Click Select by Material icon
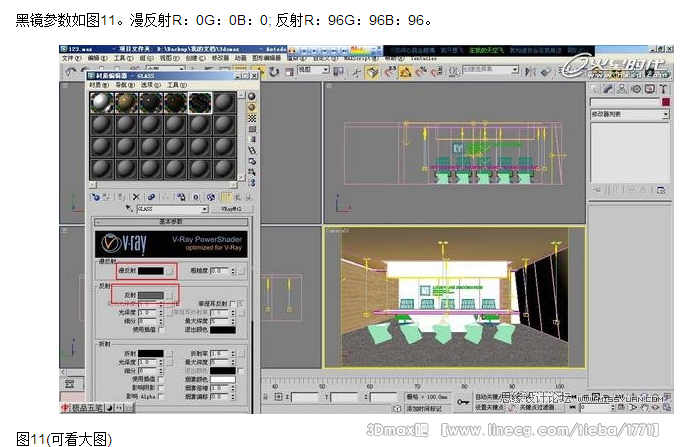The width and height of the screenshot is (688, 447). click(252, 172)
